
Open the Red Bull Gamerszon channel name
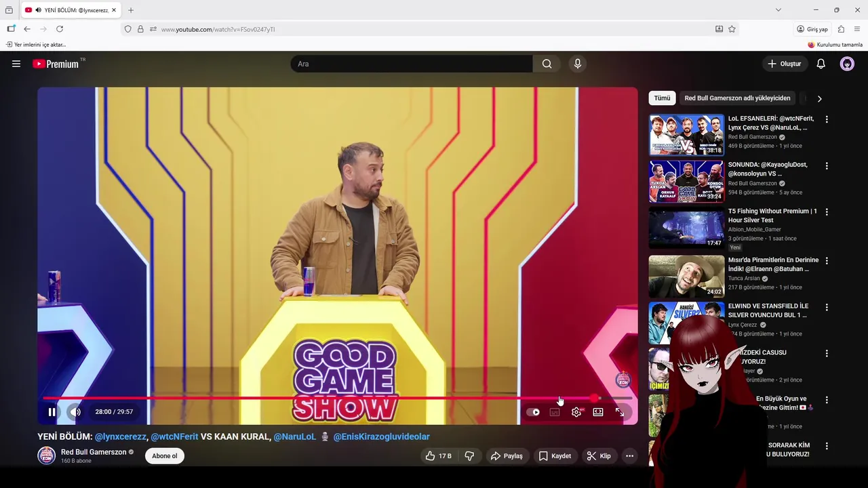point(94,452)
